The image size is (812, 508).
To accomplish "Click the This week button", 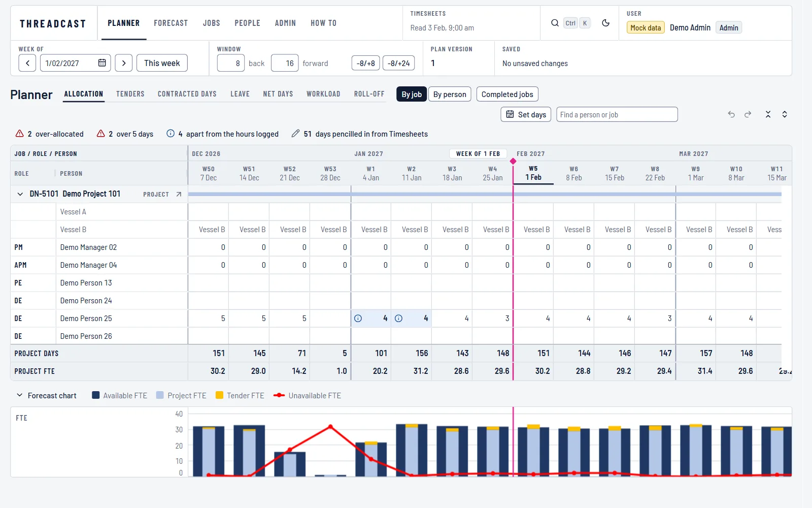I will coord(162,63).
